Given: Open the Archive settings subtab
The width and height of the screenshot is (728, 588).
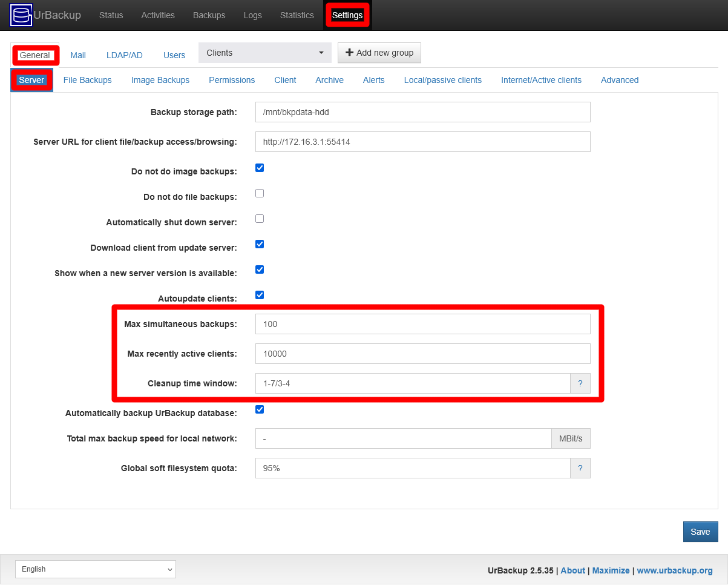Looking at the screenshot, I should pyautogui.click(x=329, y=80).
